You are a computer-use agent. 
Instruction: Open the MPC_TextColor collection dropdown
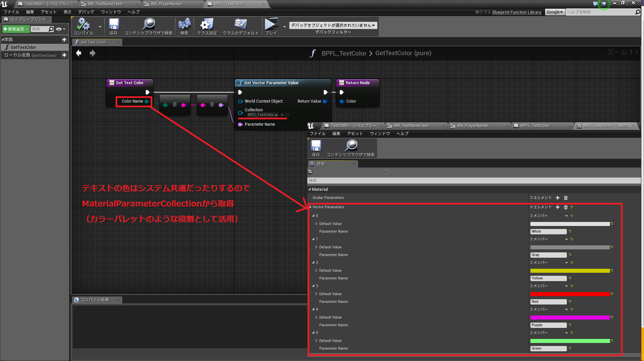click(263, 115)
